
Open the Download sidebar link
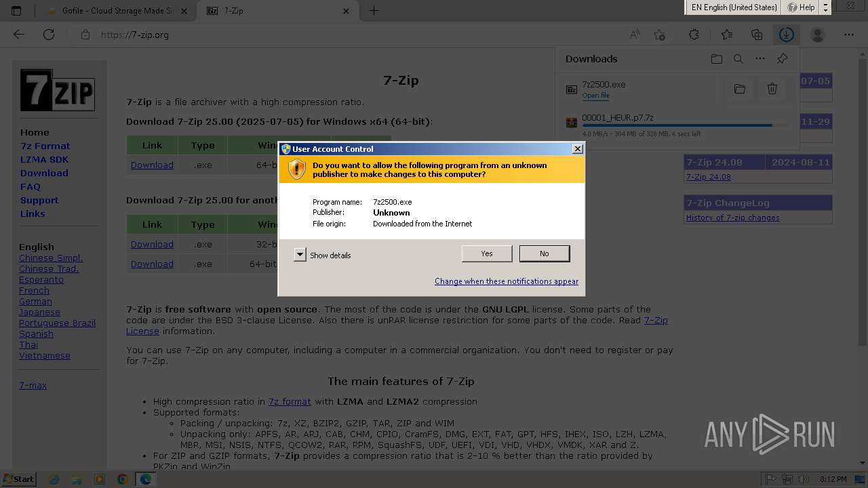(44, 173)
